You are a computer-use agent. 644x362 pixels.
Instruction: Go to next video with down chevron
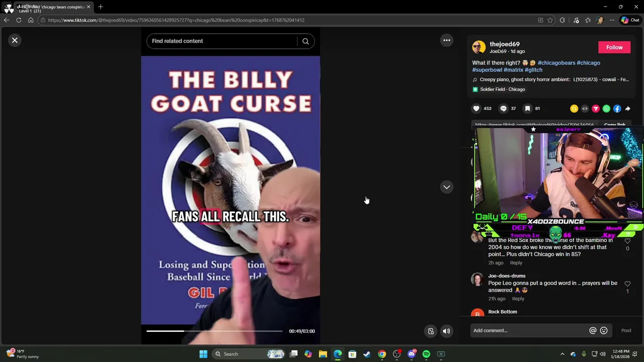(x=447, y=187)
